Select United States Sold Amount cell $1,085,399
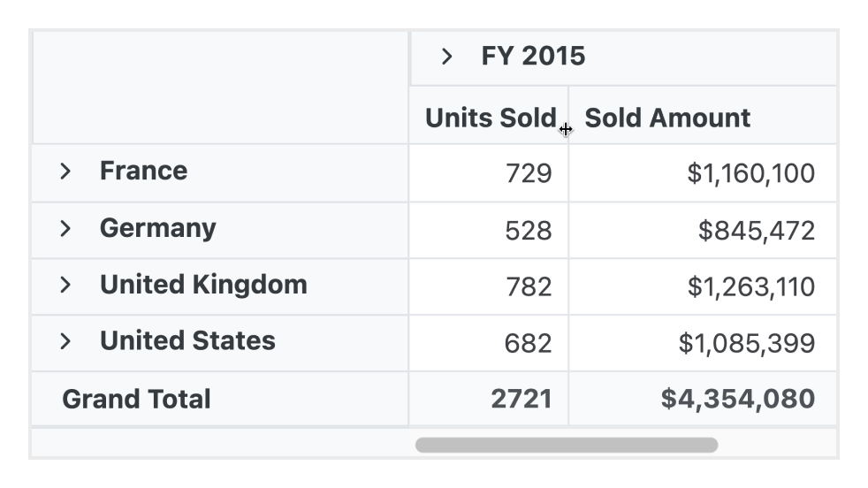Image resolution: width=868 pixels, height=488 pixels. click(746, 343)
